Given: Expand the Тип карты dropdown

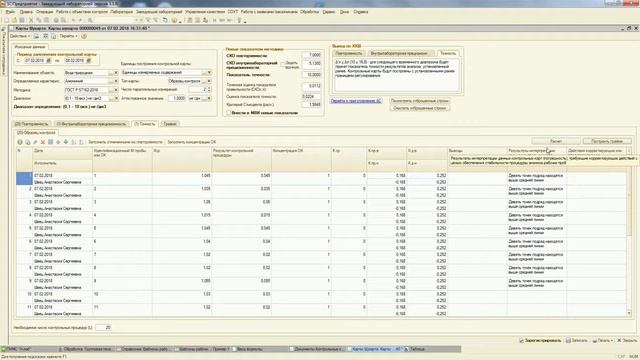Looking at the screenshot, I should (x=209, y=81).
